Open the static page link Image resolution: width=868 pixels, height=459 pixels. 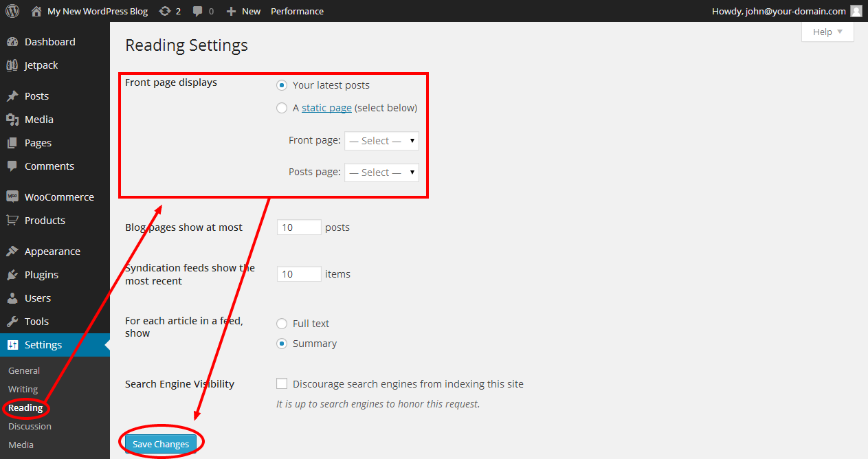326,108
